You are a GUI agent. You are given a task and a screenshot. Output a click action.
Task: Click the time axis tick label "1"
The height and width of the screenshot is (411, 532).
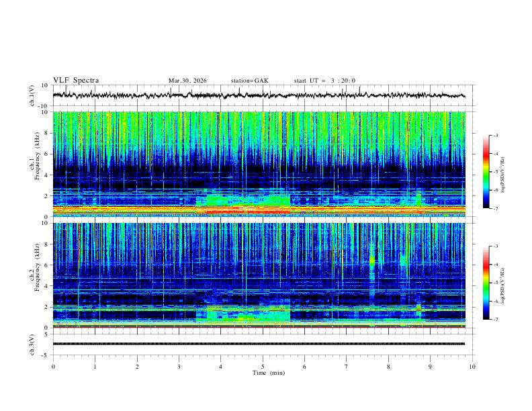95,367
